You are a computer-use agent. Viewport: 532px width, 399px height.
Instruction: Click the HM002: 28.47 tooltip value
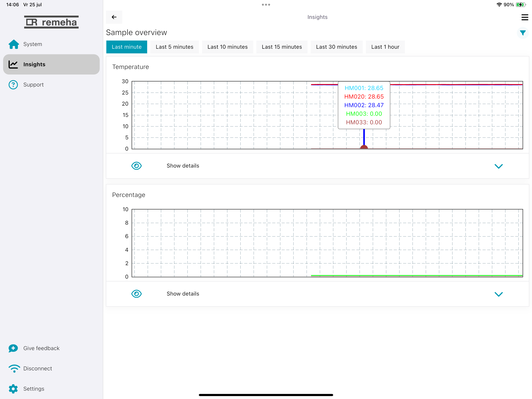coord(364,105)
